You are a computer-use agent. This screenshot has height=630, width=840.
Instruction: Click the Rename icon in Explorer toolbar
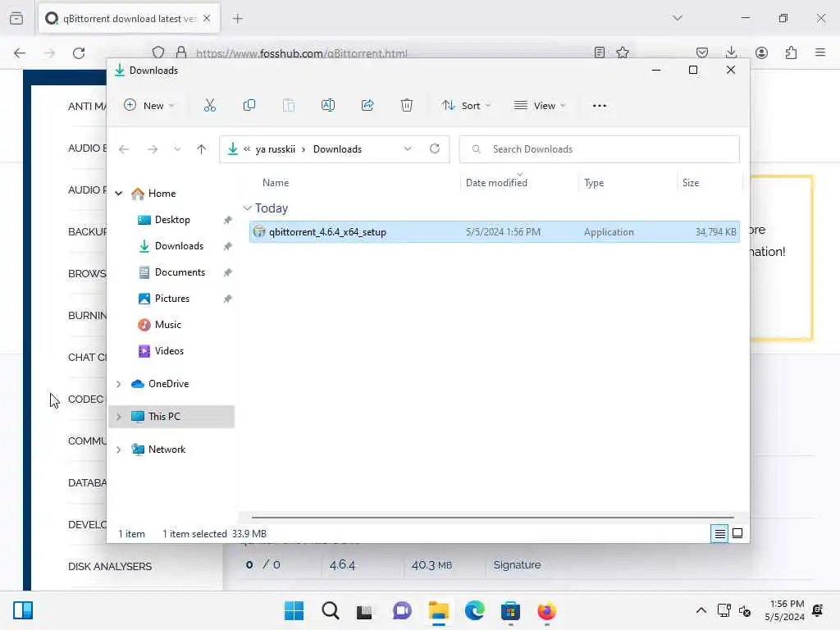pos(328,106)
